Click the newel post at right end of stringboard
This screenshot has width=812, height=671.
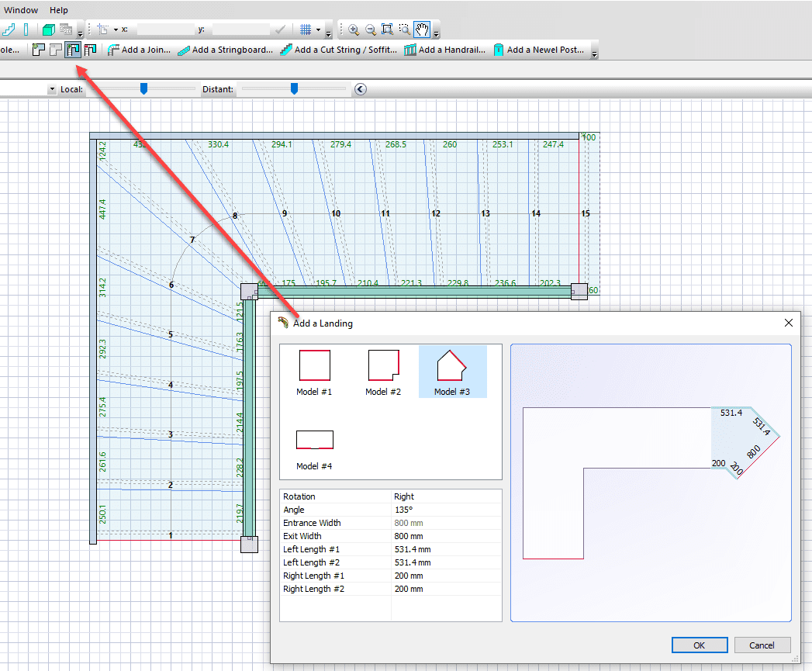(579, 292)
